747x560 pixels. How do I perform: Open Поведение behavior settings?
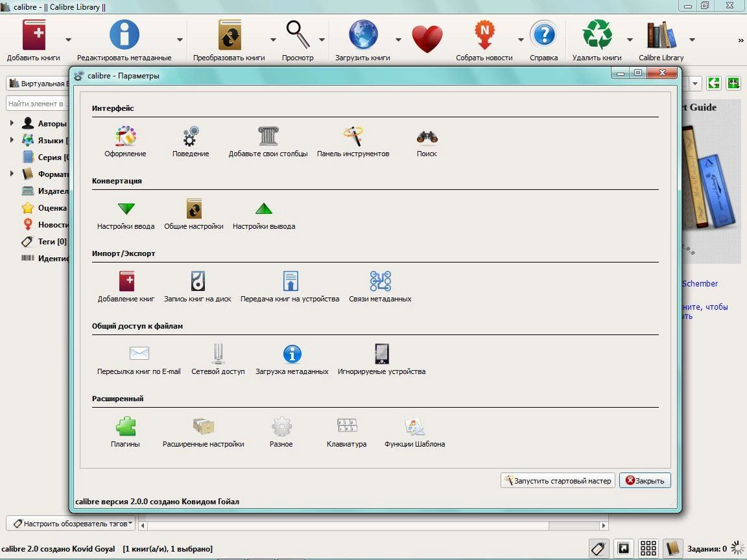[191, 141]
